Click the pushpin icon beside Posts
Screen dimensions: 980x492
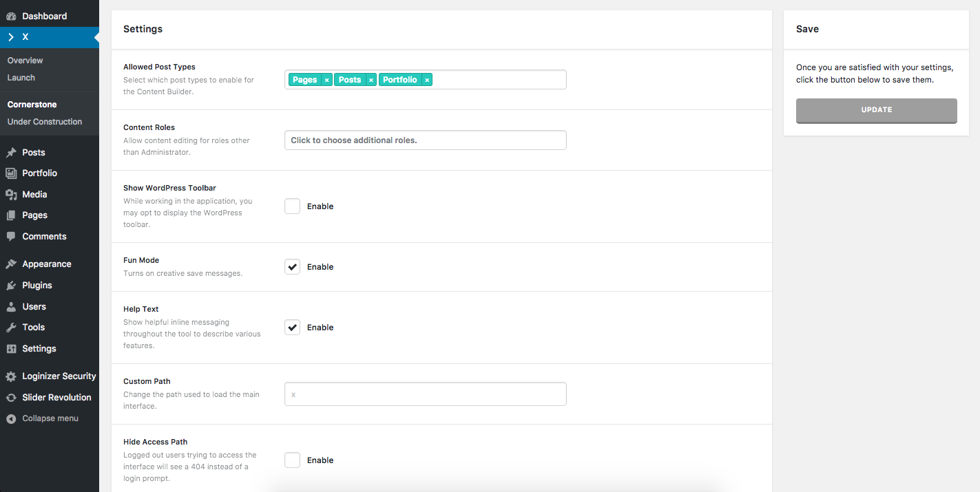(x=11, y=153)
